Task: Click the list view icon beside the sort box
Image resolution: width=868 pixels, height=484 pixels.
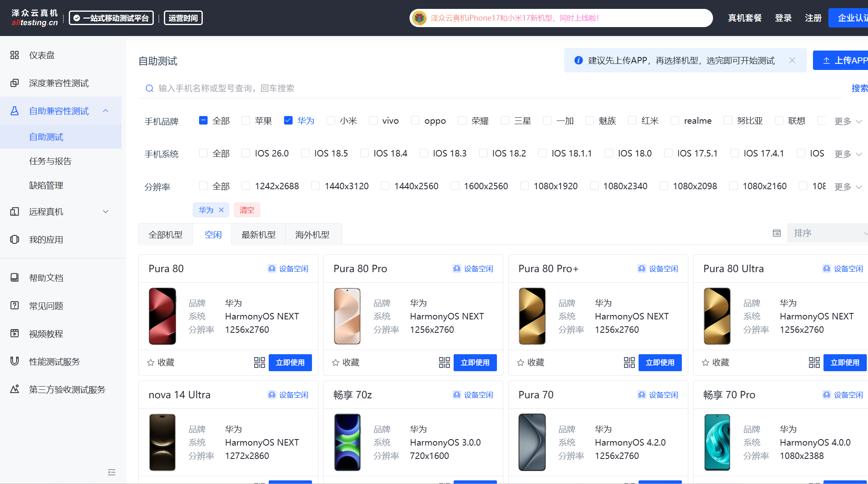Action: (777, 233)
